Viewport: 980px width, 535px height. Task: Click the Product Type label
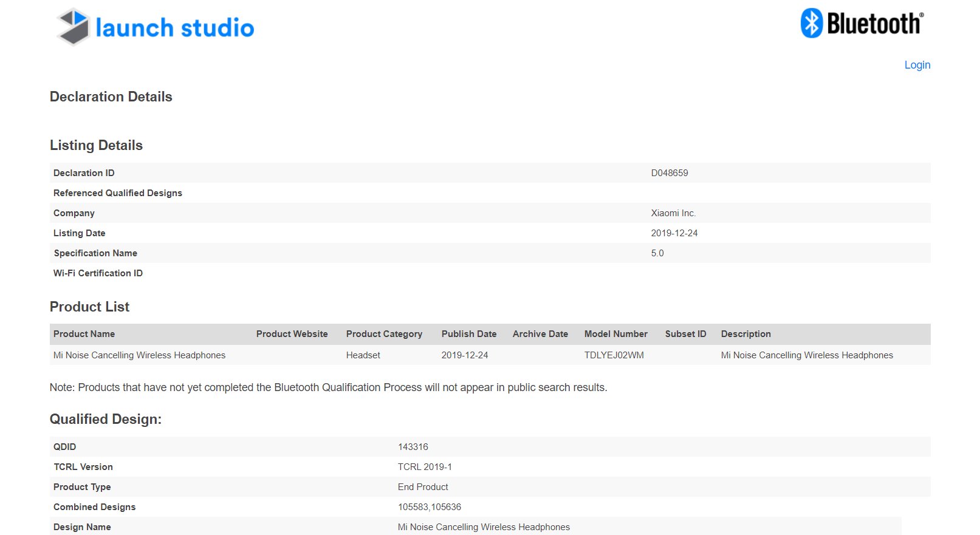coord(82,487)
